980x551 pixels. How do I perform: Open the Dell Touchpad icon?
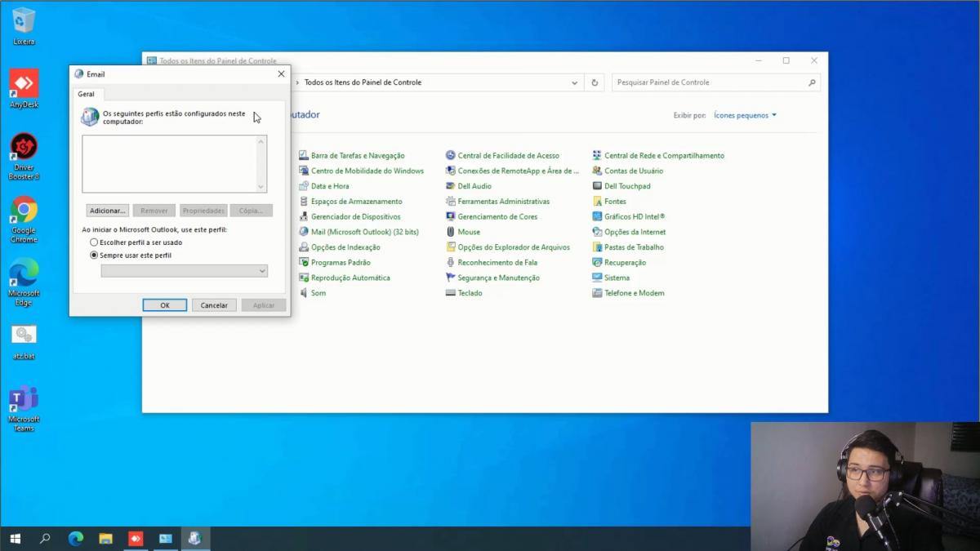tap(598, 186)
